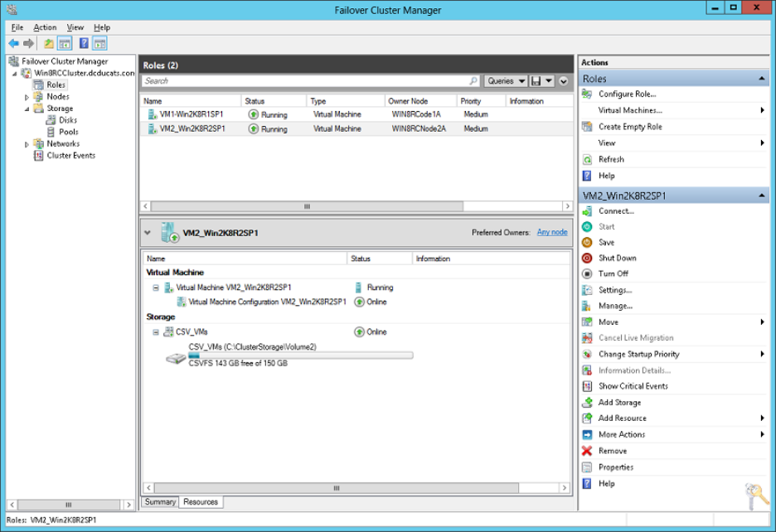Click the search magnifier icon in Roles
Image resolution: width=776 pixels, height=532 pixels.
pos(473,80)
